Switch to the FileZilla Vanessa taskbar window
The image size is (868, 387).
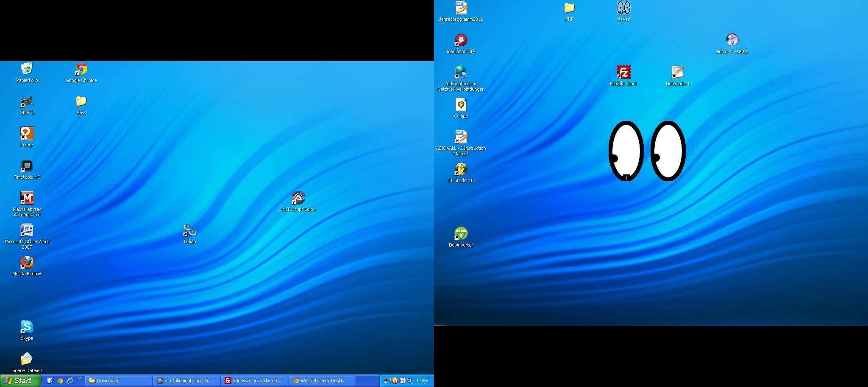pyautogui.click(x=254, y=381)
